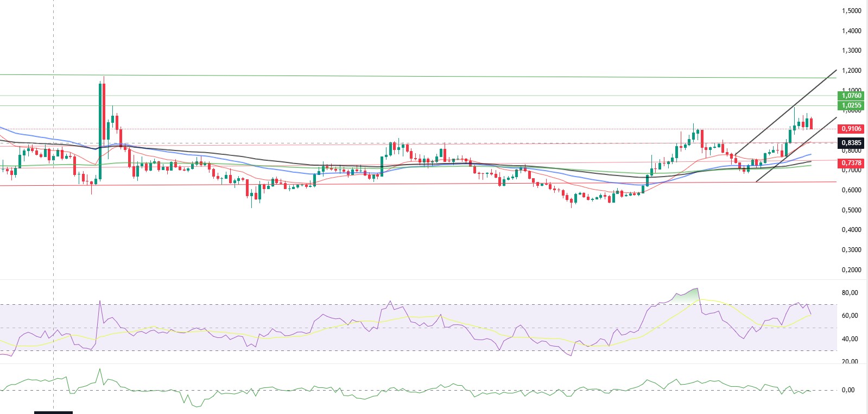This screenshot has height=414, width=868.
Task: Click the green 1,0760 price label
Action: 851,96
